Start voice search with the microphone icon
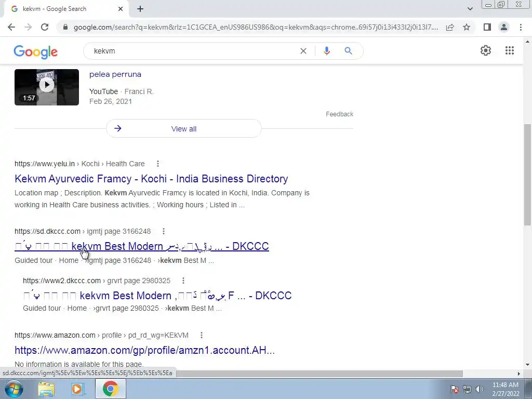 coord(327,51)
